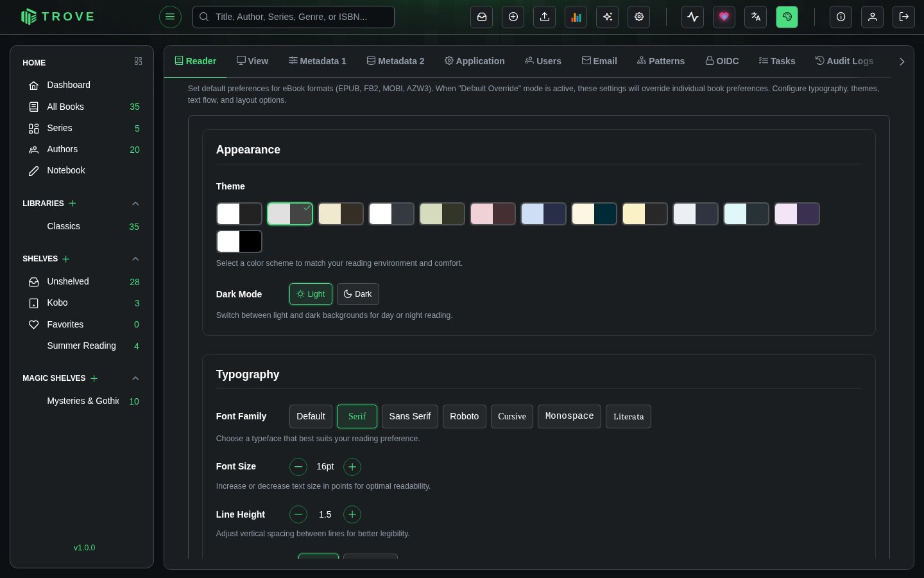This screenshot has width=924, height=578.
Task: Open the language translate icon
Action: [756, 17]
